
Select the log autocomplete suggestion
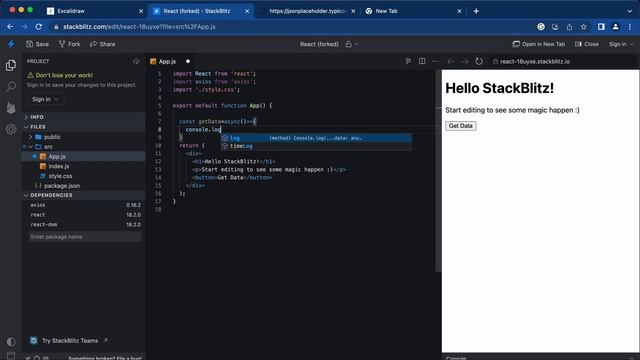click(316, 138)
